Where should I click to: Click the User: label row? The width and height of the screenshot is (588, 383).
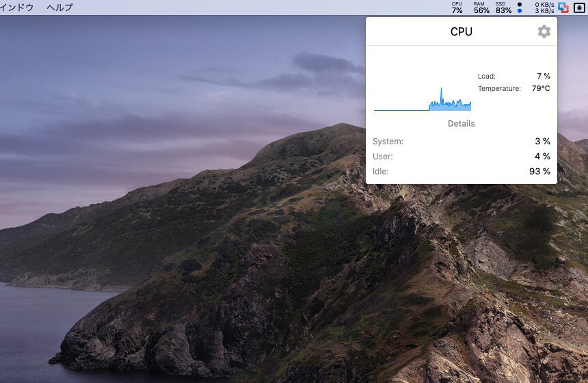(x=462, y=157)
